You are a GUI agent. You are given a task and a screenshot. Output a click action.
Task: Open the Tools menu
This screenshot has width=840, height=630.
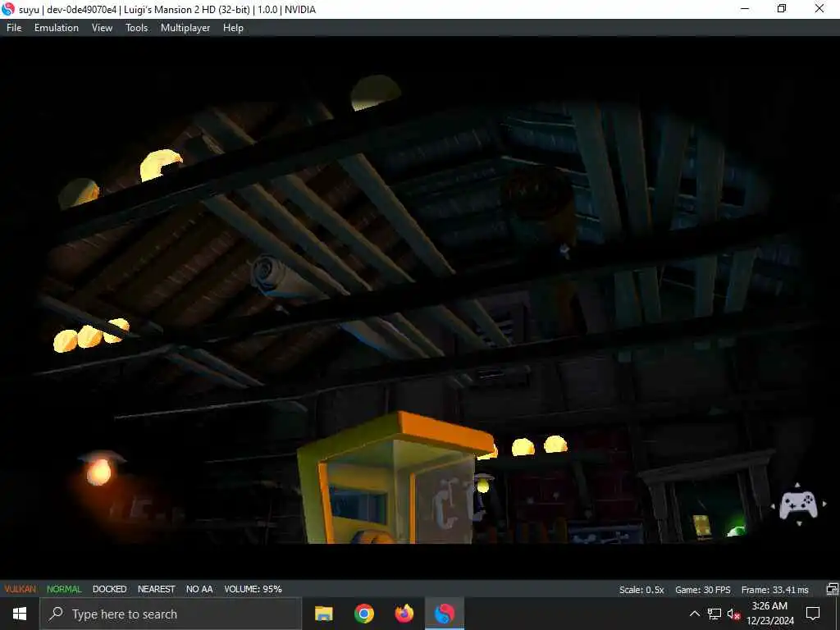tap(137, 28)
